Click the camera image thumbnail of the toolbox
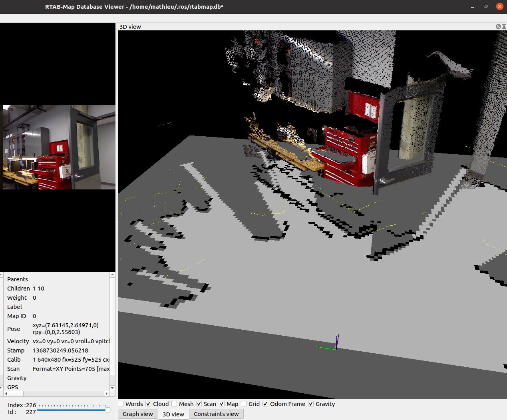Viewport: 507px width, 420px height. (x=59, y=147)
